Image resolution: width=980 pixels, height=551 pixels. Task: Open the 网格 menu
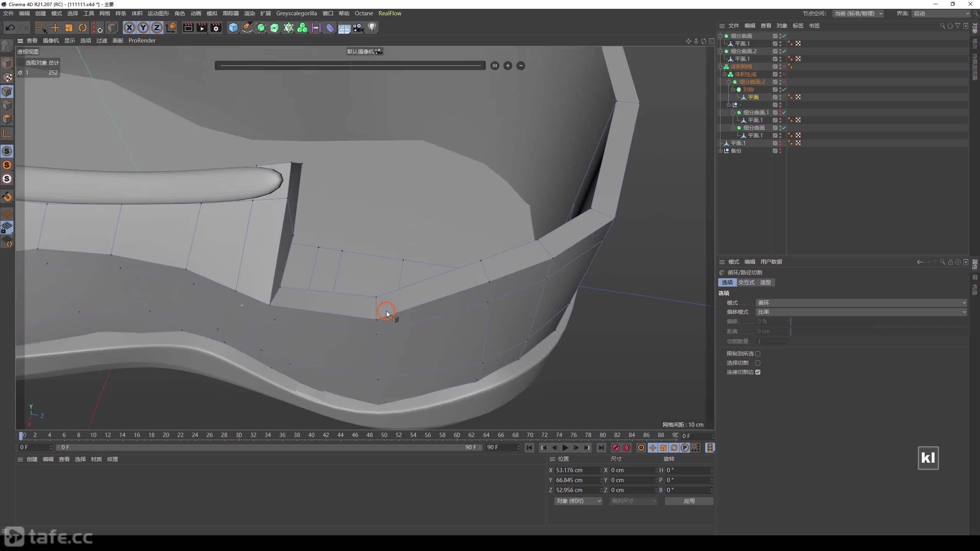point(105,13)
